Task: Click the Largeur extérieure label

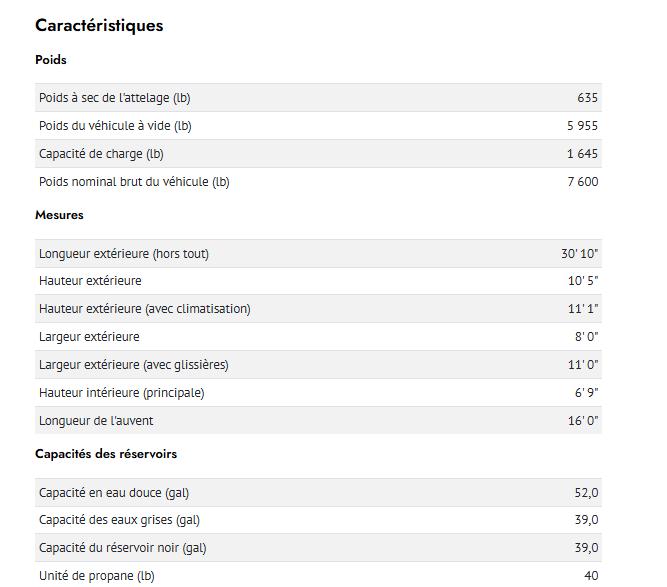Action: [x=89, y=337]
